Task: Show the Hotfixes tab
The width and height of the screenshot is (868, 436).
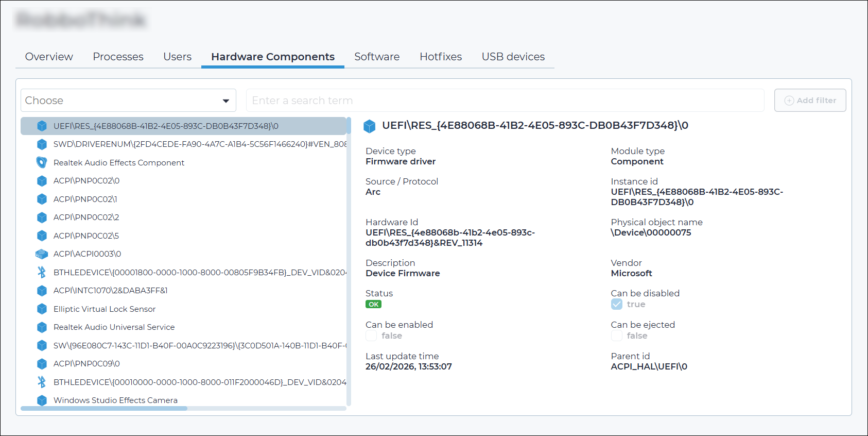Action: (441, 57)
